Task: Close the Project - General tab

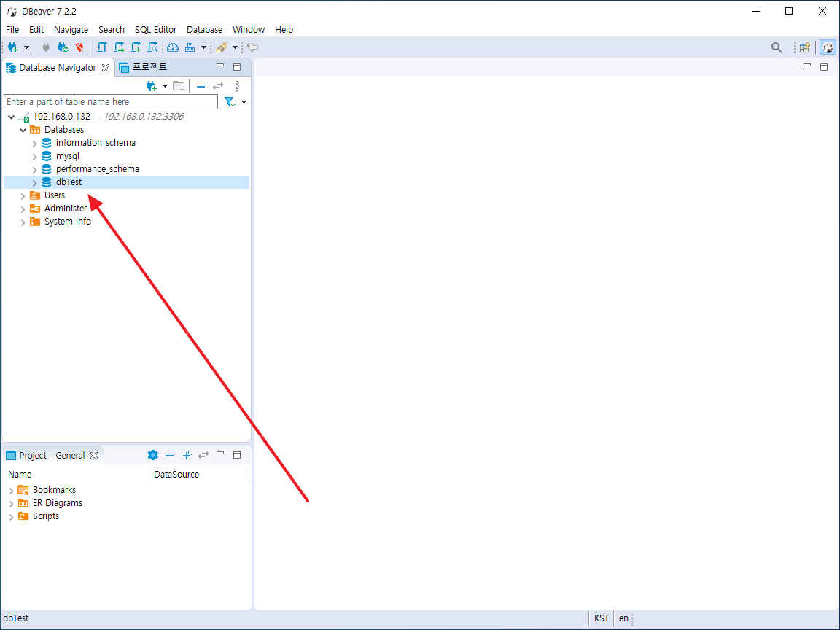Action: coord(94,456)
